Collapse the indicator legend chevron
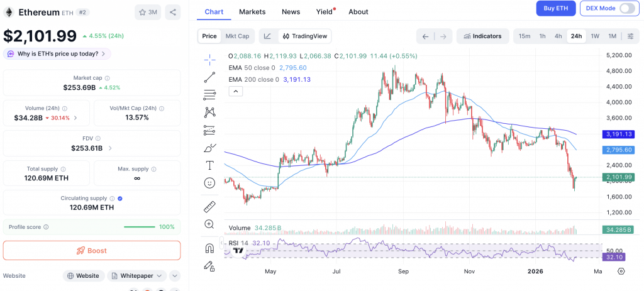This screenshot has width=644, height=291. [x=236, y=91]
